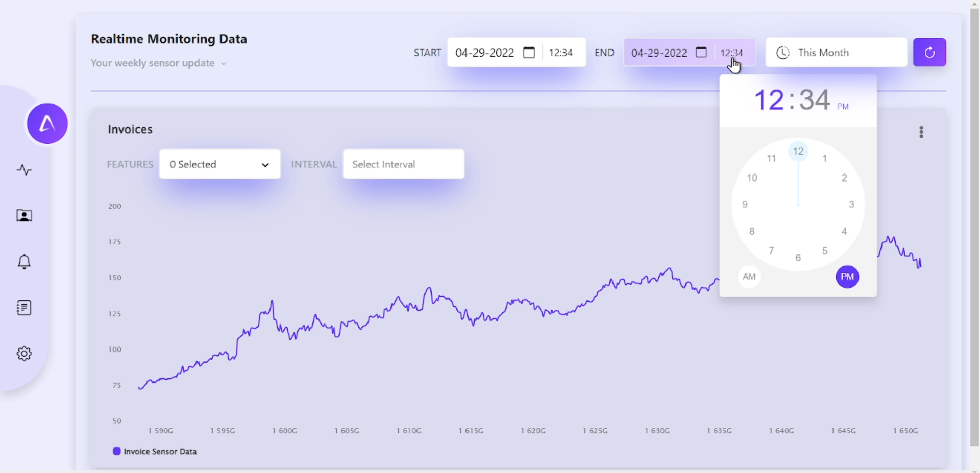This screenshot has height=473, width=980.
Task: Click the END date calendar icon
Action: click(701, 52)
